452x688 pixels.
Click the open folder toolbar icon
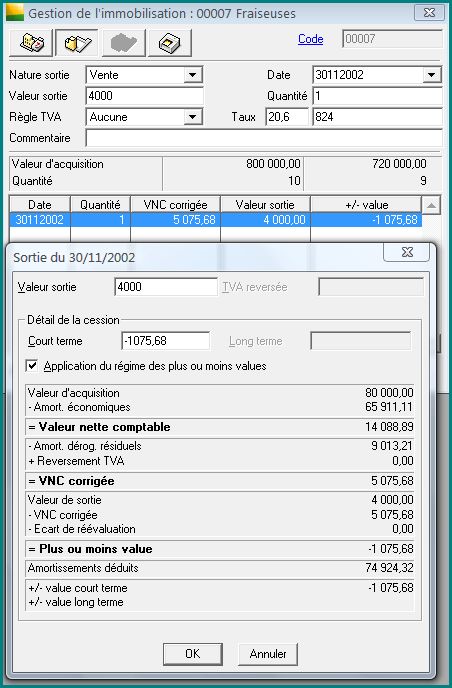point(77,43)
